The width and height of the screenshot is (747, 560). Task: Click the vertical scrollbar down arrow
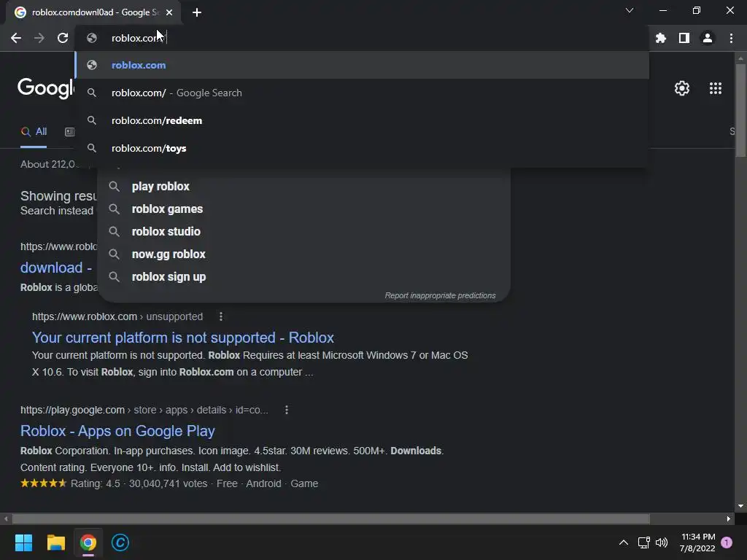740,506
